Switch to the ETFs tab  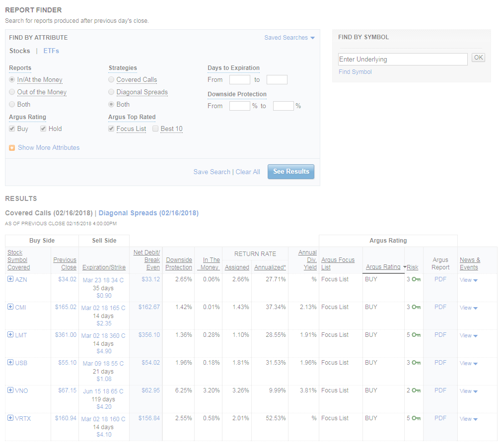tap(51, 51)
